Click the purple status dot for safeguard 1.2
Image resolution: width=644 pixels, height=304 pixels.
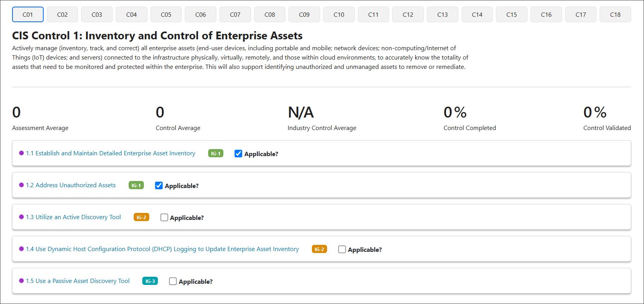[21, 185]
